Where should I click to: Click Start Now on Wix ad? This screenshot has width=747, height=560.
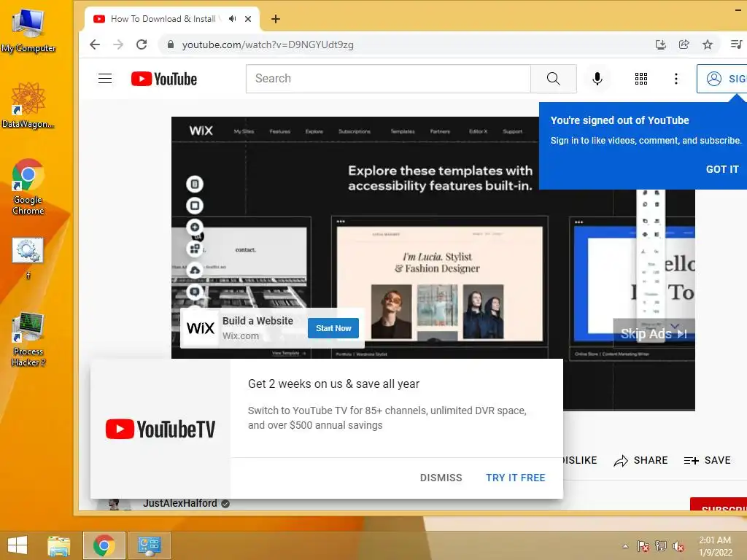(333, 328)
